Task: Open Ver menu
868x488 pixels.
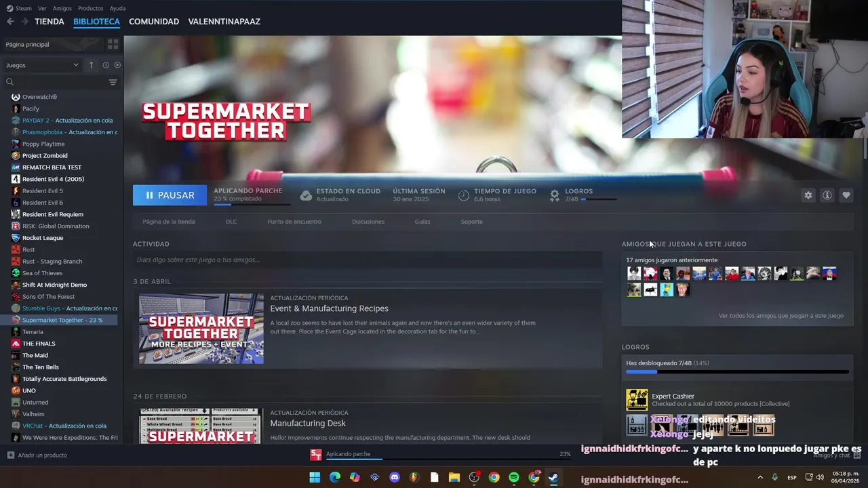Action: tap(42, 8)
